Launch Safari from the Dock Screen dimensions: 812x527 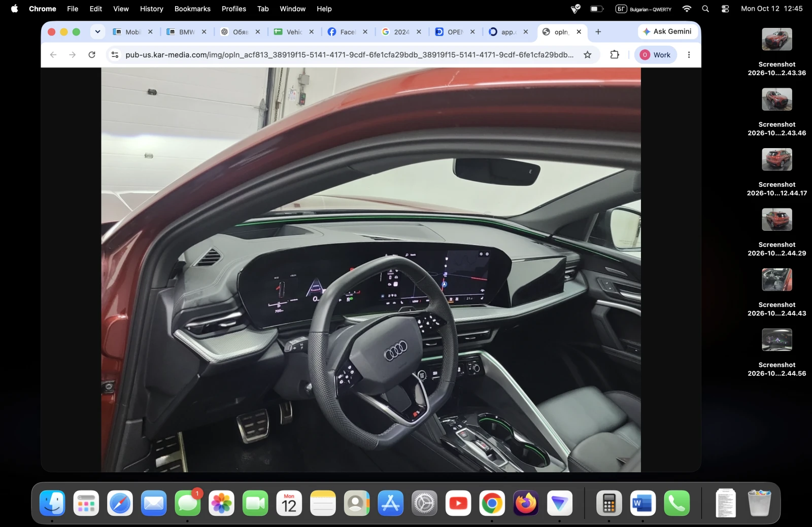tap(120, 504)
